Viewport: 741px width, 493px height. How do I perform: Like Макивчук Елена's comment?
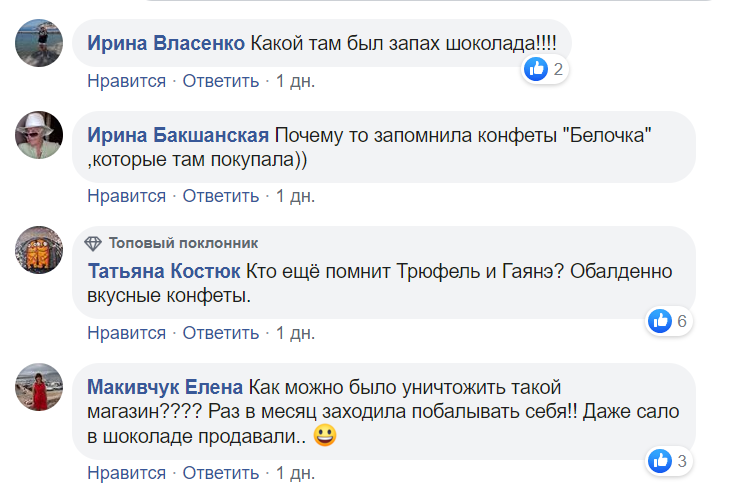pos(126,472)
